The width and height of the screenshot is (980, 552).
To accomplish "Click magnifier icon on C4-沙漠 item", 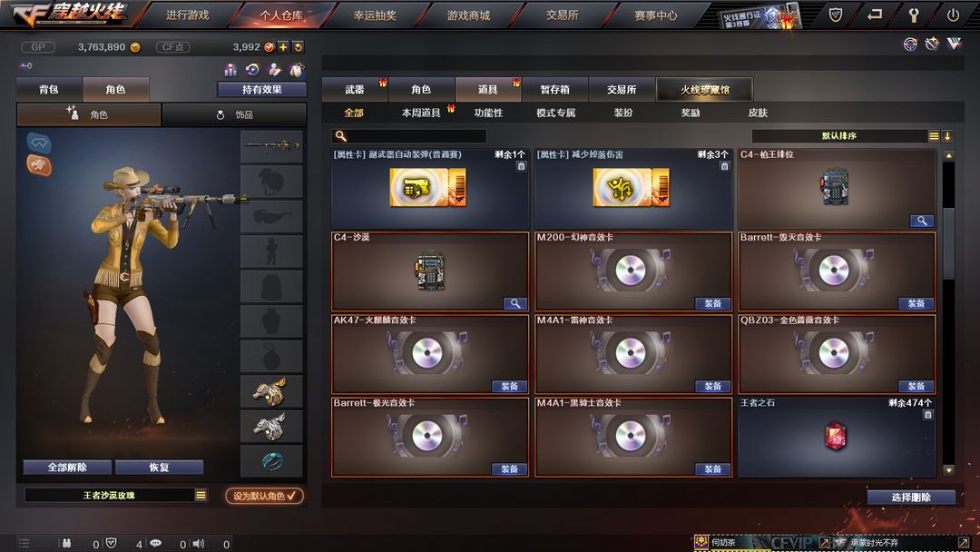I will coord(515,303).
